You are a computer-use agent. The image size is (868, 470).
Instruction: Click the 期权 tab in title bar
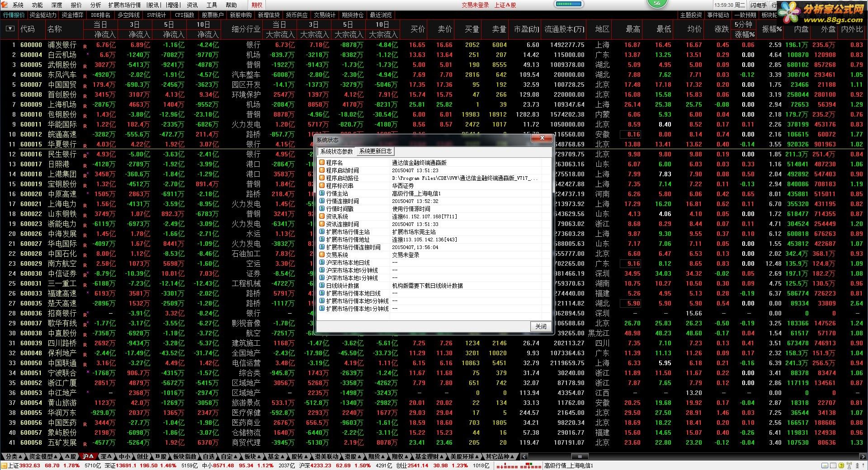coord(257,5)
